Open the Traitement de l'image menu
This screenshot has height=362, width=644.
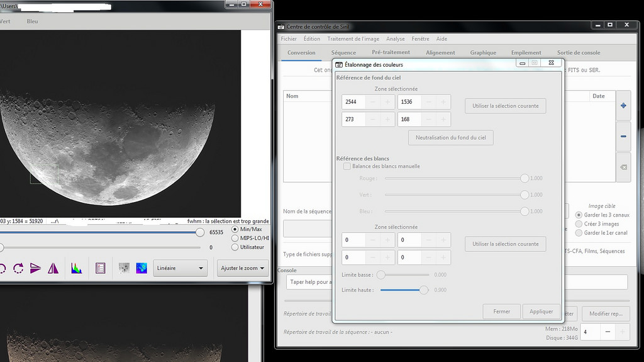click(353, 39)
